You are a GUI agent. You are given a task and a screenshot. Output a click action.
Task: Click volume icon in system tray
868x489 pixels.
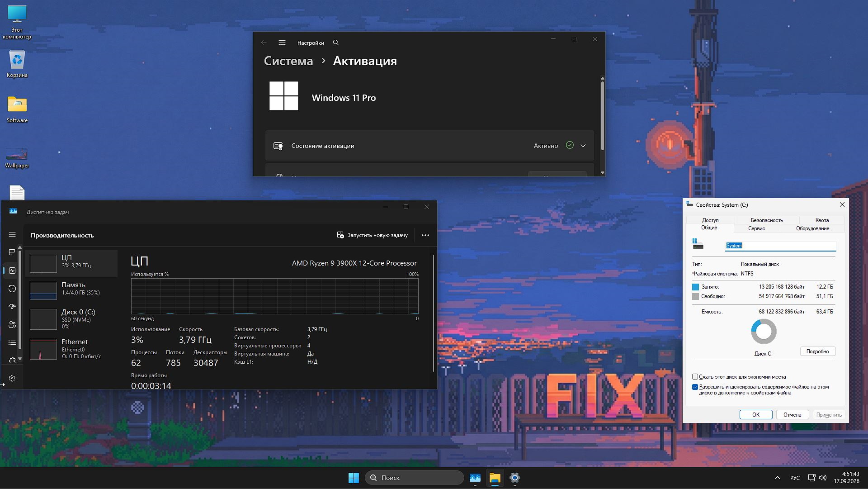(823, 478)
